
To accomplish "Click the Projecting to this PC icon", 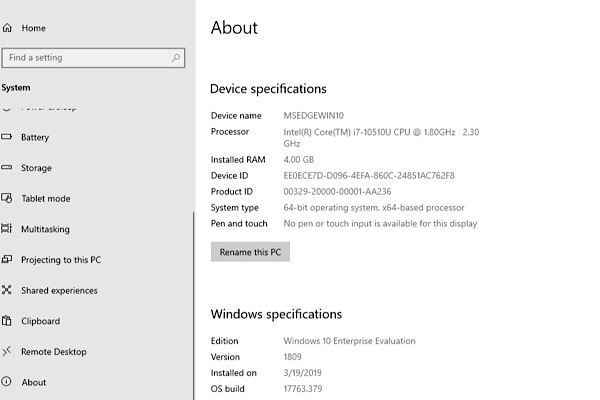I will coord(7,260).
